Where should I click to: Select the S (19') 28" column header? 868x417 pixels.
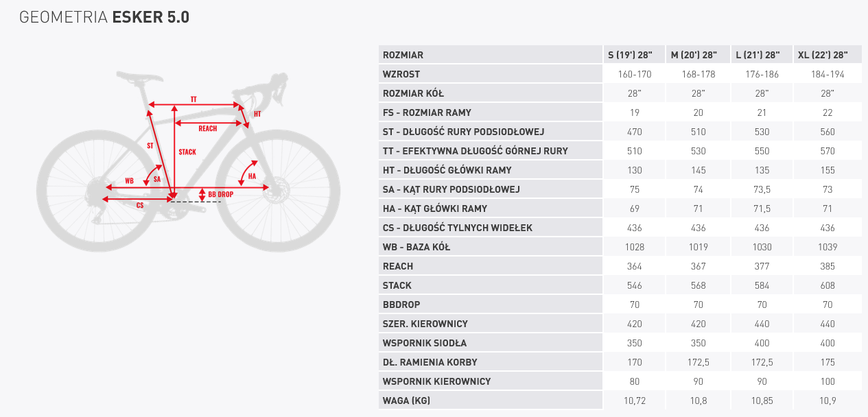(634, 55)
